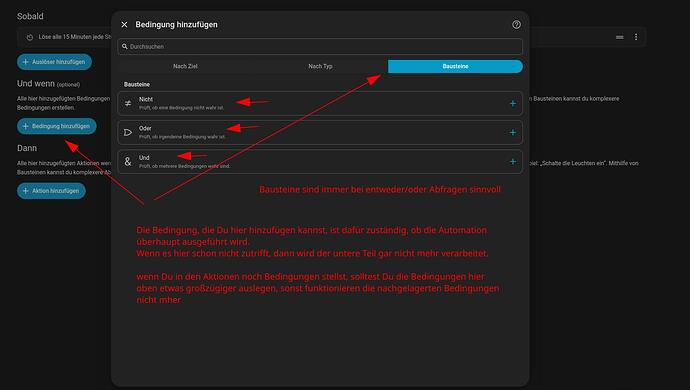
Task: Click the not-equal icon for Nicht
Action: pos(128,103)
